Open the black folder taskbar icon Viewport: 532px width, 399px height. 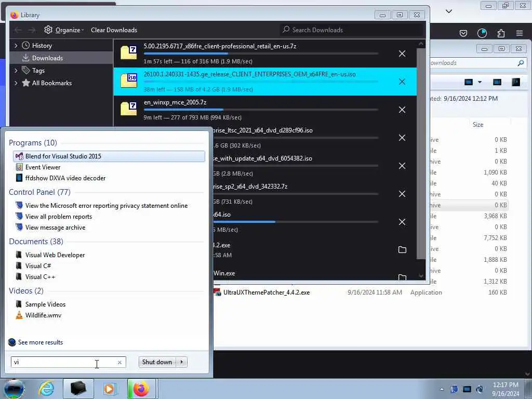pos(78,389)
